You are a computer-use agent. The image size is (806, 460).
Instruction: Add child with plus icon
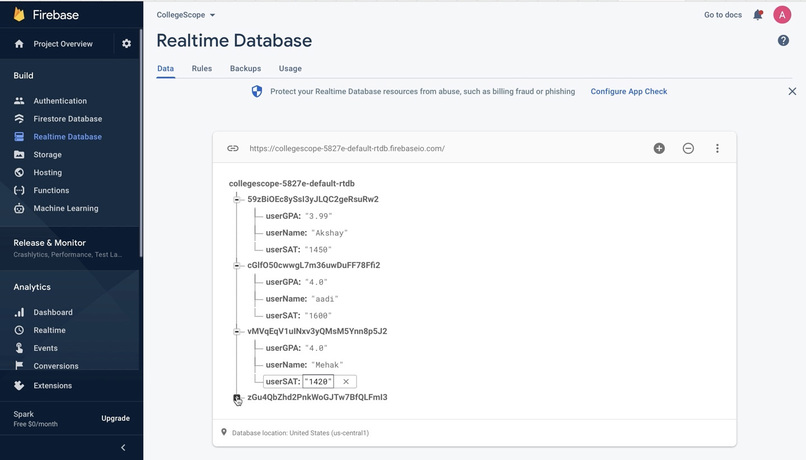click(x=659, y=148)
